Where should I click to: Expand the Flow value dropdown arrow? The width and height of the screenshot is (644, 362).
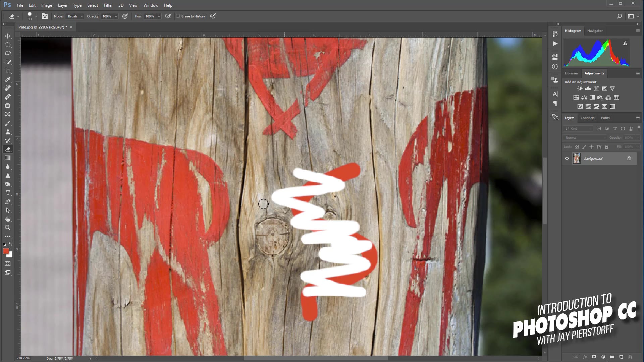[159, 16]
